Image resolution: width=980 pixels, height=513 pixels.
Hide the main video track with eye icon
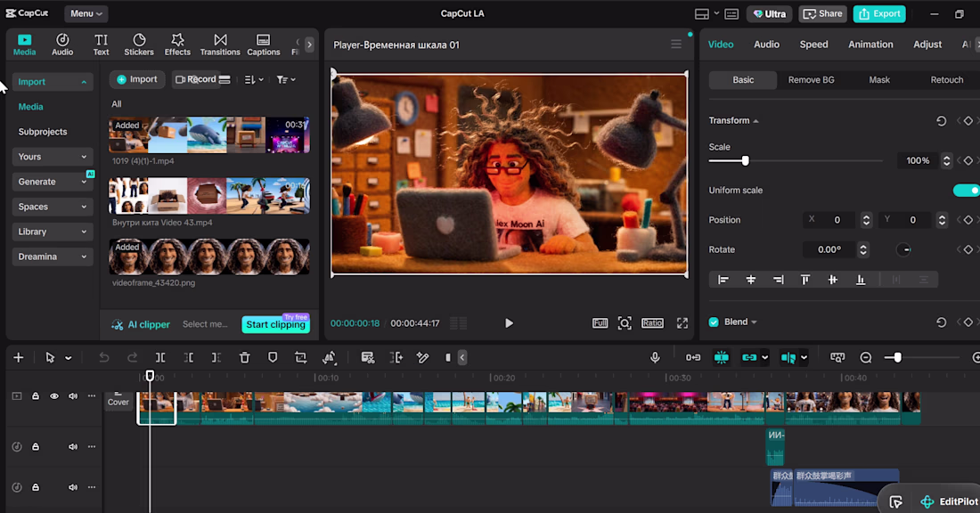tap(54, 396)
